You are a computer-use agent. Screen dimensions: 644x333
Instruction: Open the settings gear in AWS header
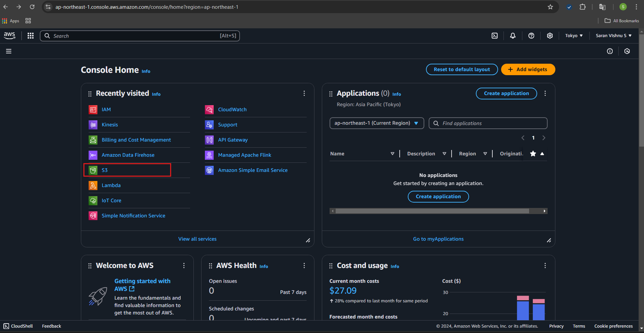[550, 36]
